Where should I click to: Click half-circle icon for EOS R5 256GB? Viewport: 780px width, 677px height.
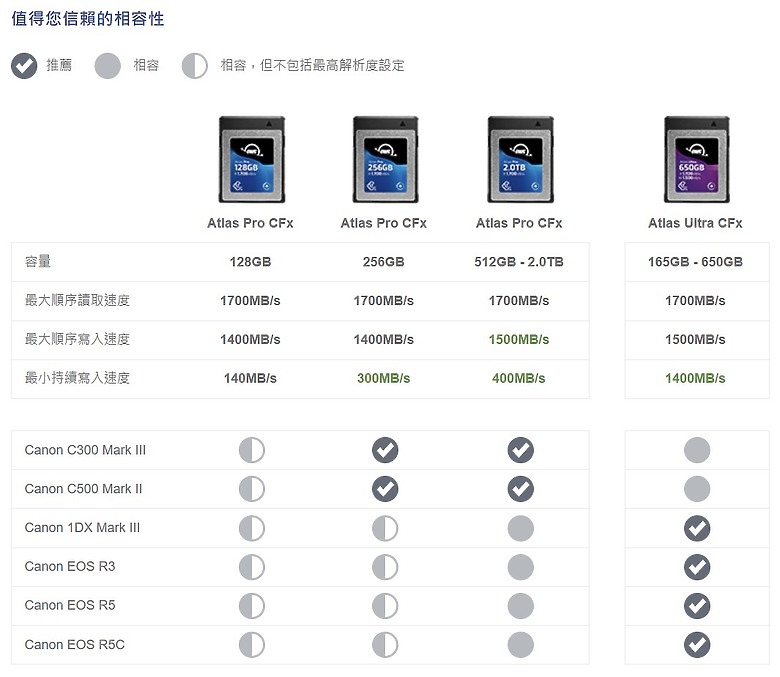pos(385,606)
